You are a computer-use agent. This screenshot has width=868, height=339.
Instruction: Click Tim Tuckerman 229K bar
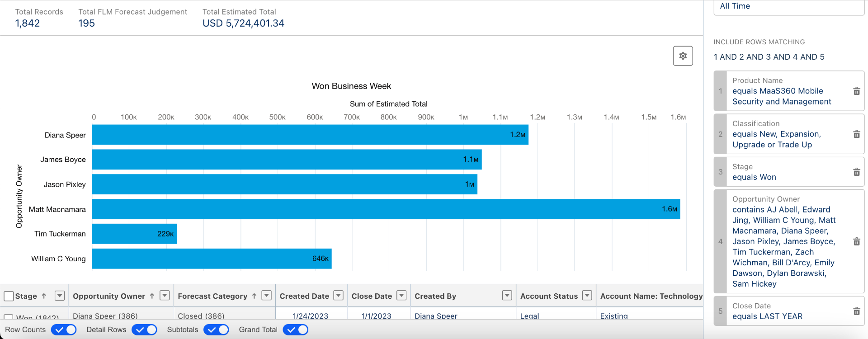click(134, 234)
